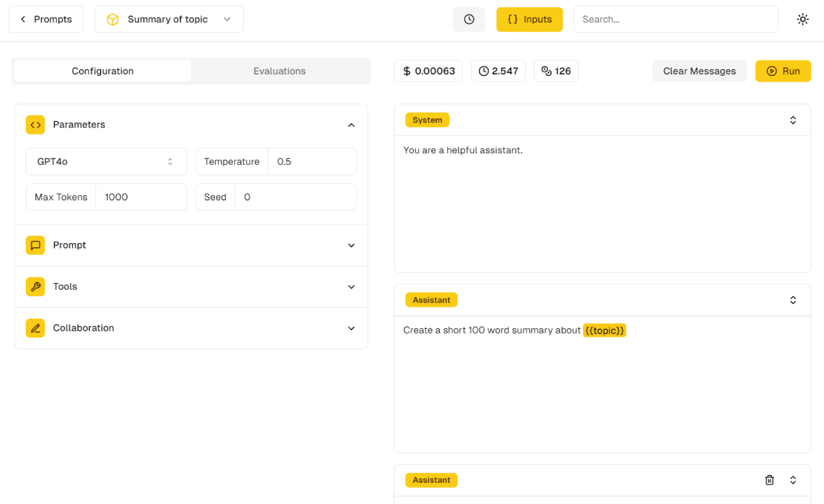Collapse the Parameters section
The height and width of the screenshot is (504, 824).
coord(351,125)
